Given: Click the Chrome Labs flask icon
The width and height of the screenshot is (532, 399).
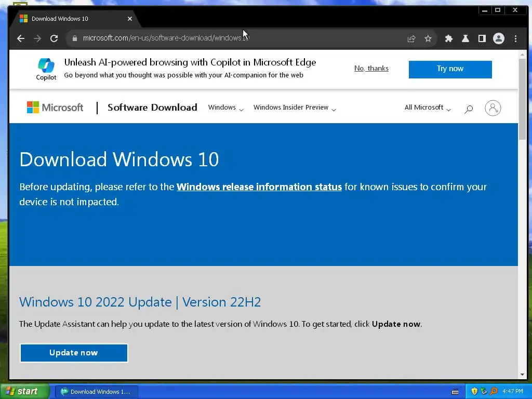Looking at the screenshot, I should (465, 38).
